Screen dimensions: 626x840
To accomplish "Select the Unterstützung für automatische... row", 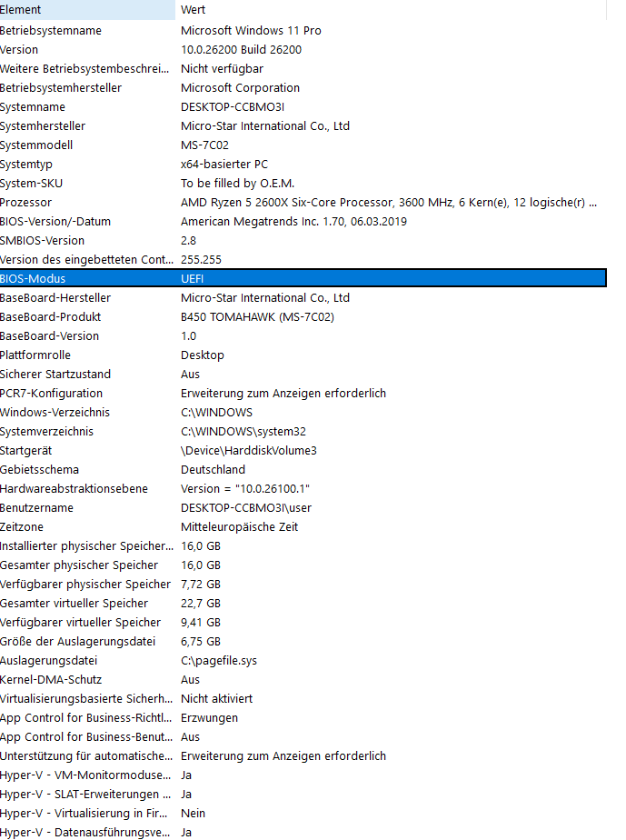I will 303,756.
